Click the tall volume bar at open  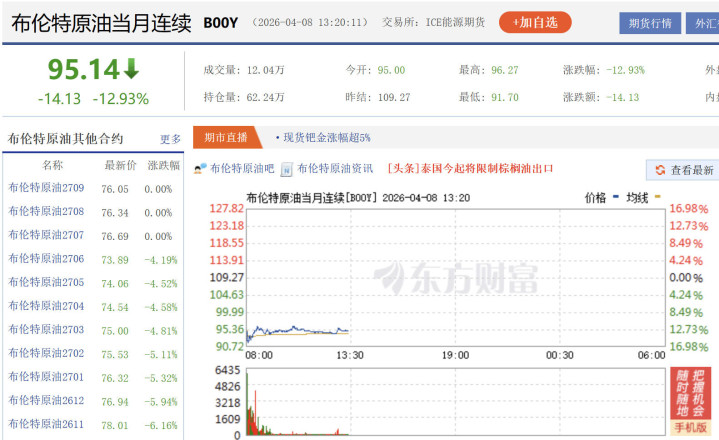247,404
